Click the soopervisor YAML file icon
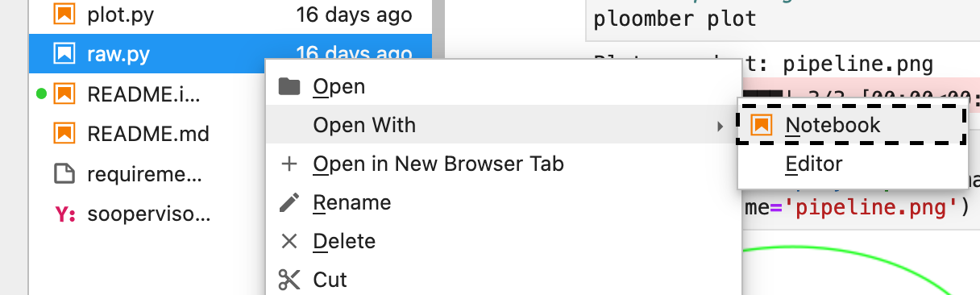This screenshot has width=980, height=295. (x=64, y=213)
